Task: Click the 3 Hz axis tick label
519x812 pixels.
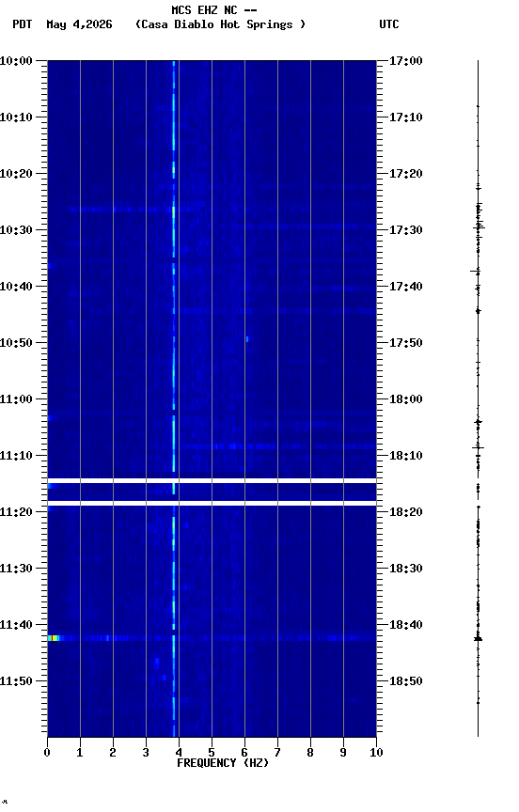Action: [146, 753]
